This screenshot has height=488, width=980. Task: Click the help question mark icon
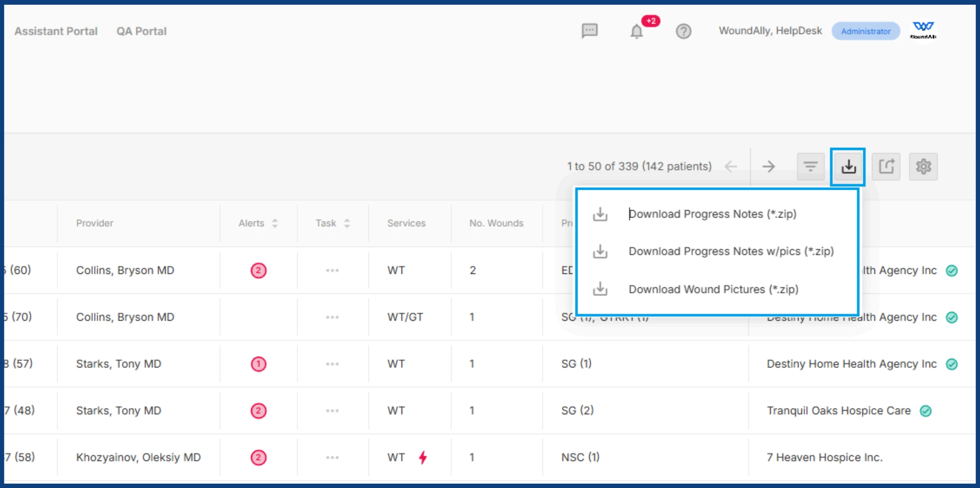tap(683, 31)
